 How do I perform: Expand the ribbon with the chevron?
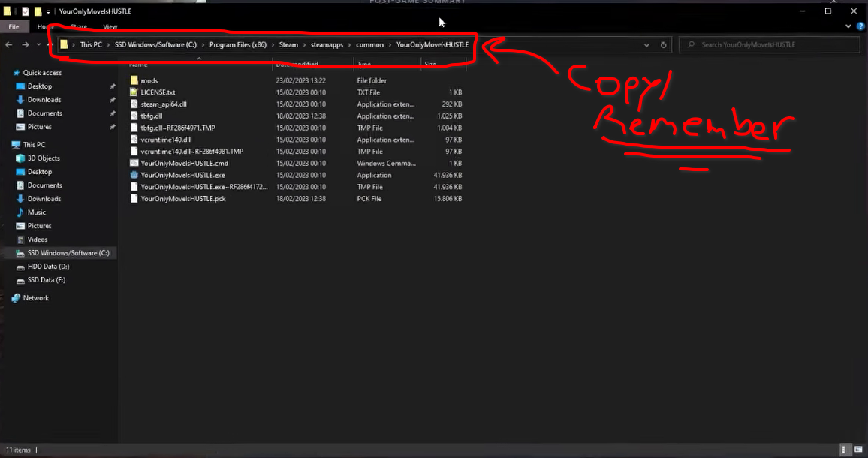point(848,26)
